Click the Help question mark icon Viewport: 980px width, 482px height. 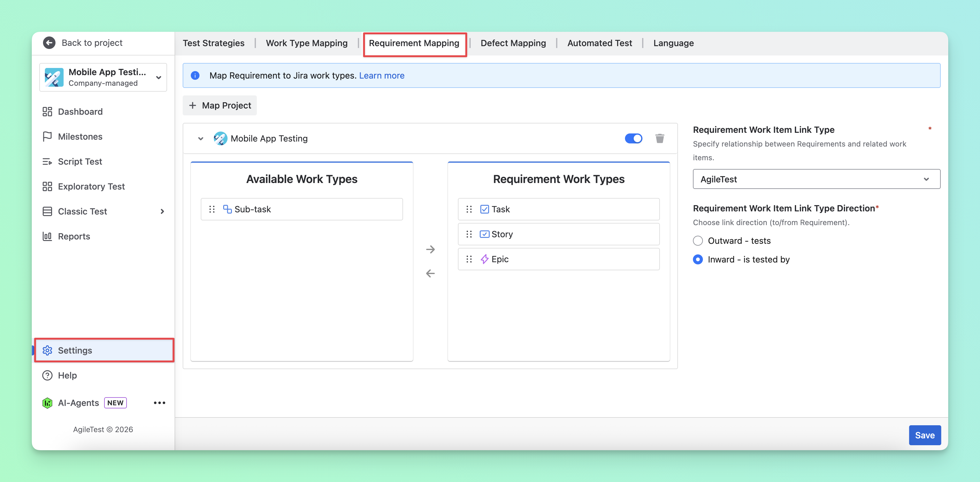click(47, 375)
